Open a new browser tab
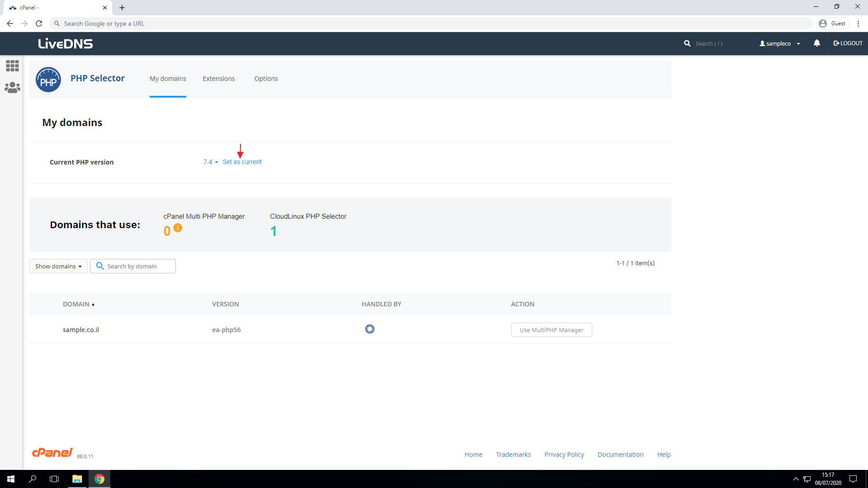Screen dimensions: 868x488 pos(122,8)
